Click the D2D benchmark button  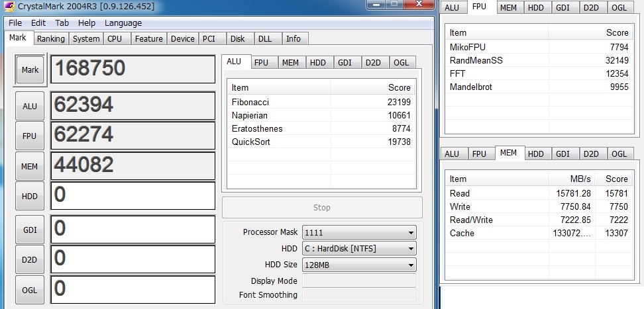pyautogui.click(x=30, y=259)
